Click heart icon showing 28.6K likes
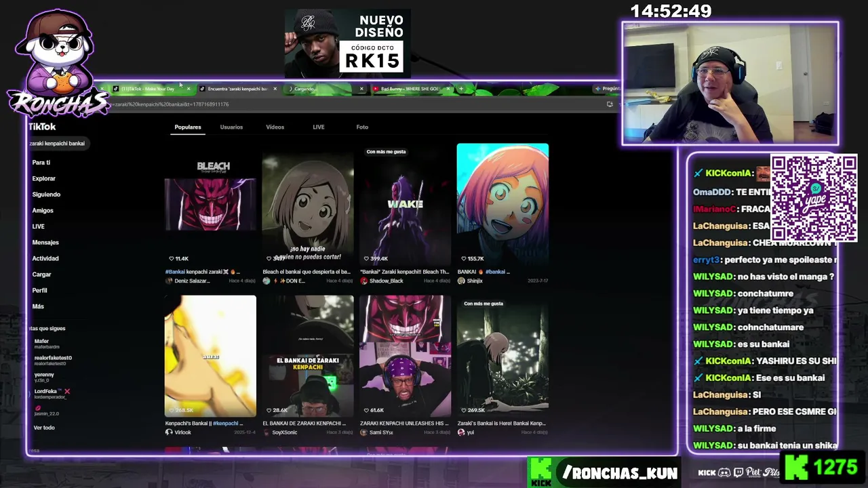This screenshot has height=488, width=868. (x=269, y=410)
